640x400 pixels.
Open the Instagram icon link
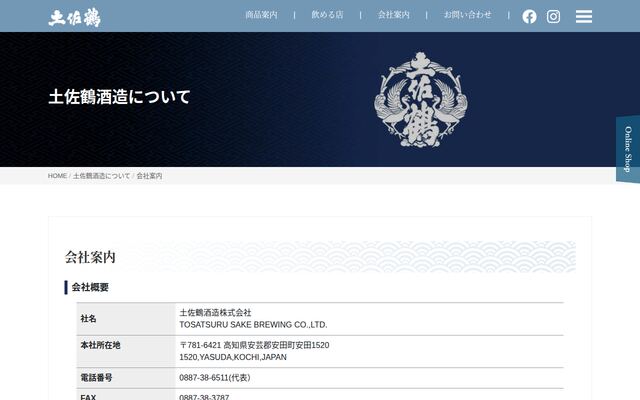(553, 16)
